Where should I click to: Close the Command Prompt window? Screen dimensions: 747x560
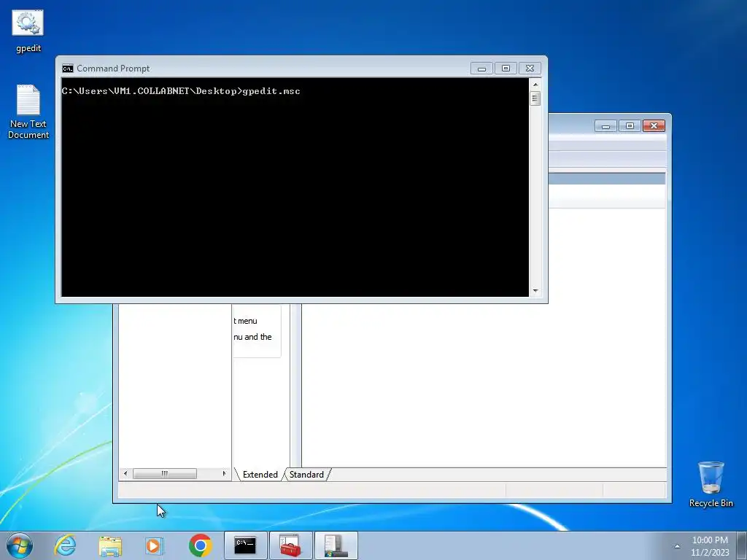tap(530, 69)
